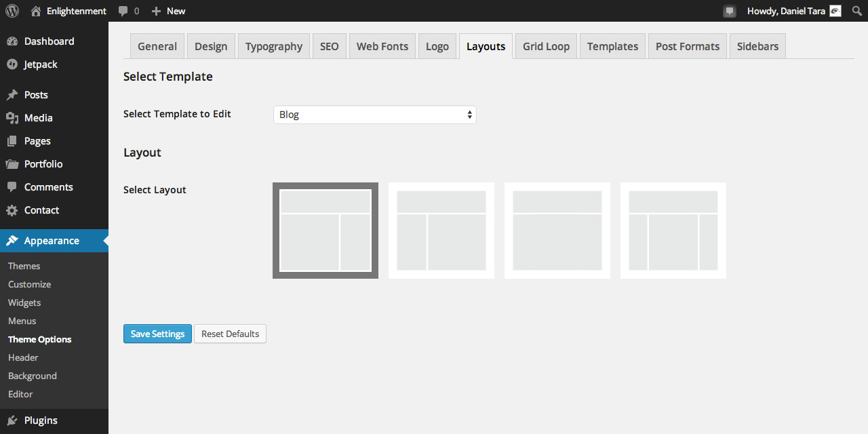Click the Jetpack icon in the sidebar
The width and height of the screenshot is (868, 434).
(x=15, y=64)
